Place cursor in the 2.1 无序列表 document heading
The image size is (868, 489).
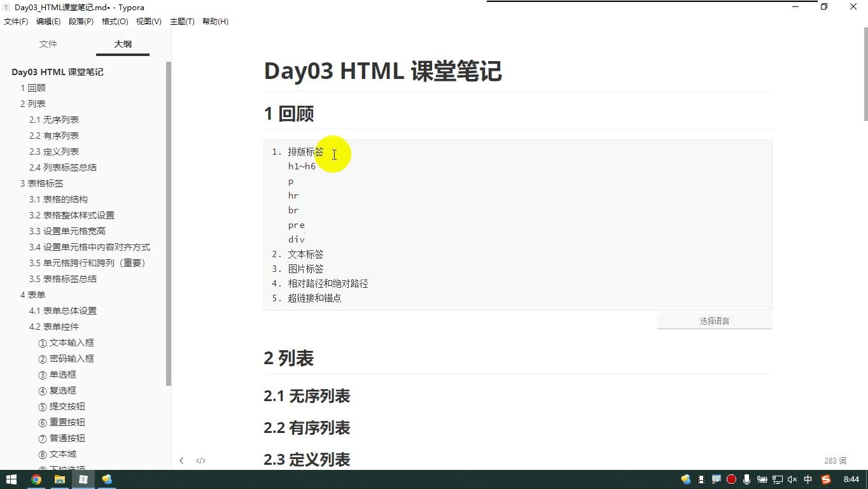[x=307, y=396]
